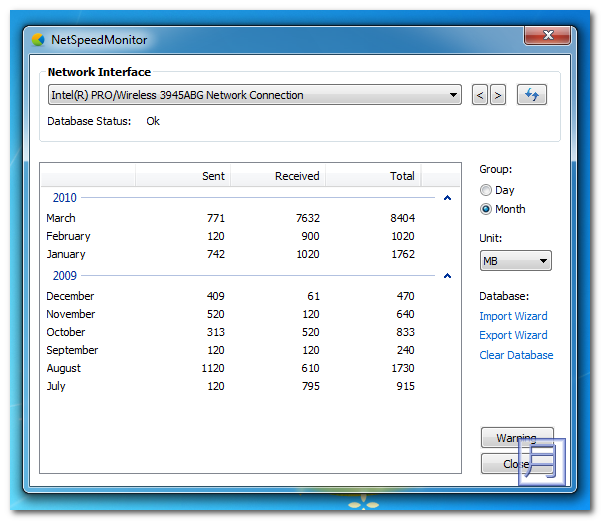Click the Clear Database link
The height and width of the screenshot is (521, 601).
[x=516, y=355]
